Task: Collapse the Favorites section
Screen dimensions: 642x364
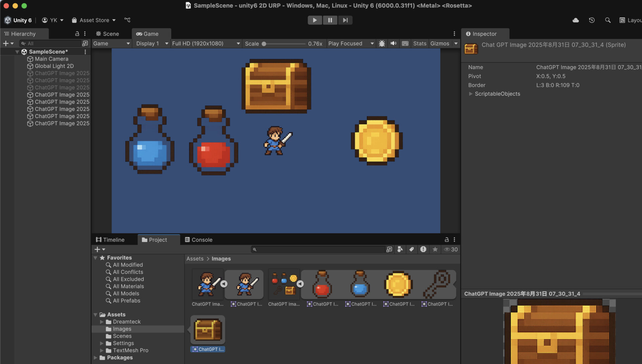Action: [x=95, y=258]
